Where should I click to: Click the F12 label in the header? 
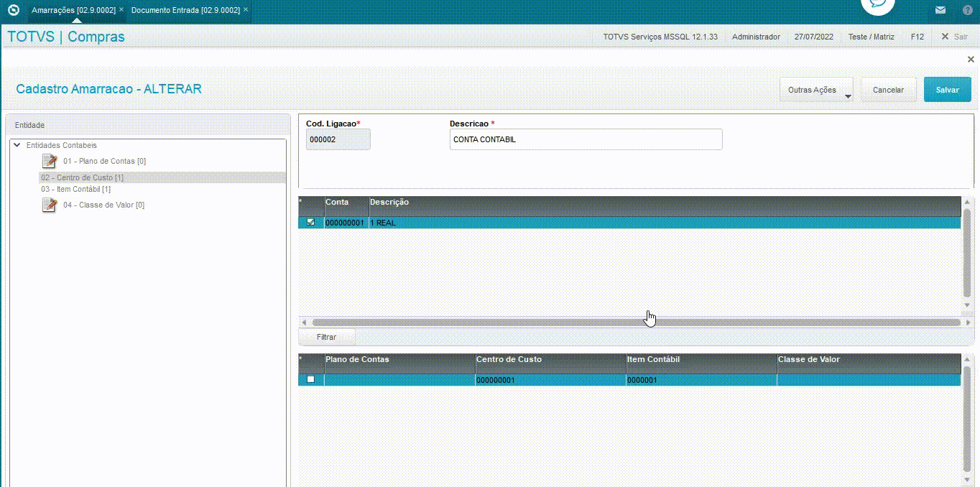click(x=917, y=37)
